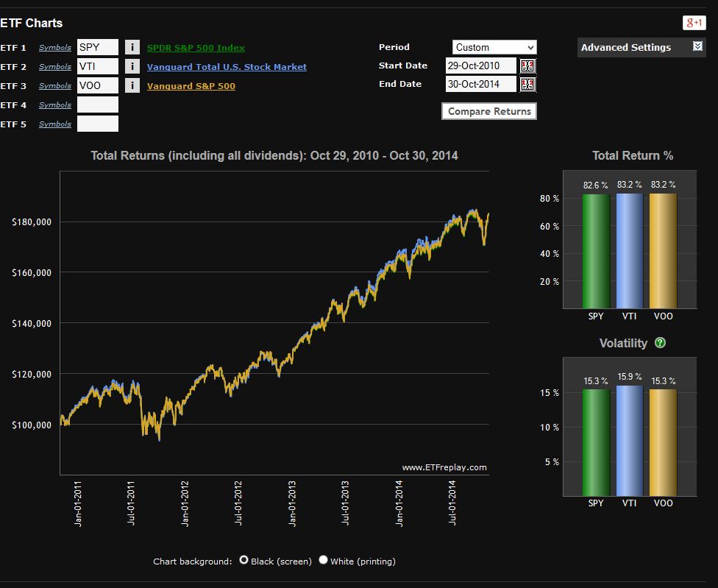Click the empty ETF 4 symbol field
718x588 pixels.
[x=98, y=105]
